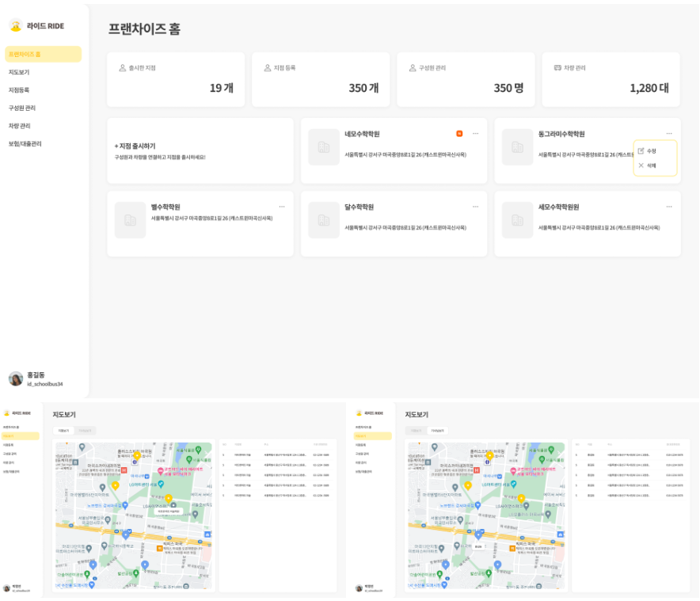This screenshot has width=700, height=601.
Task: Click the edit pencil icon beside 수정
Action: (x=641, y=150)
